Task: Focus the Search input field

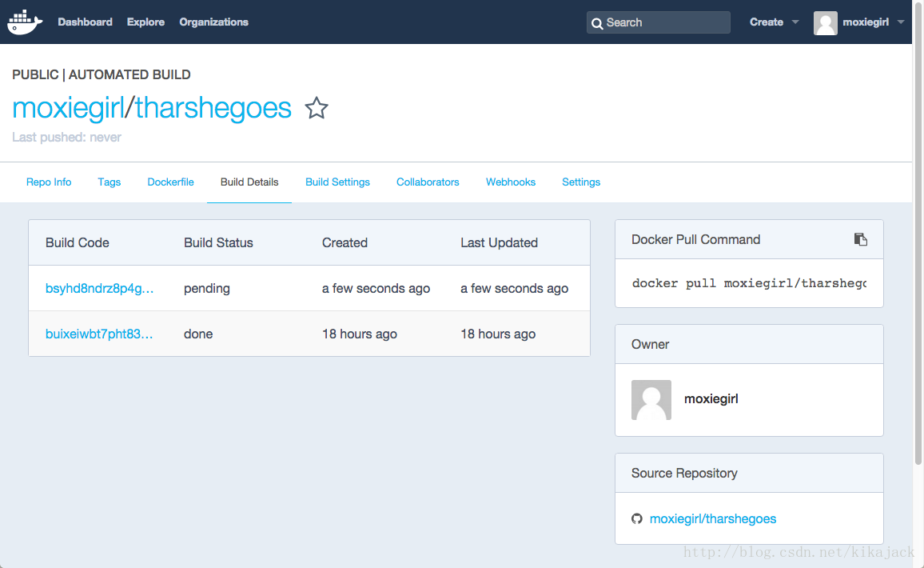Action: (x=659, y=22)
